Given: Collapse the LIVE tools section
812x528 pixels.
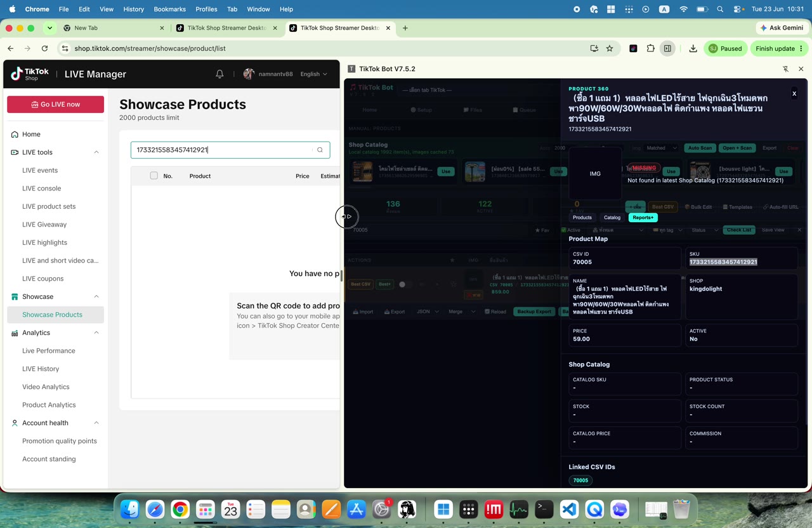Looking at the screenshot, I should [x=96, y=152].
